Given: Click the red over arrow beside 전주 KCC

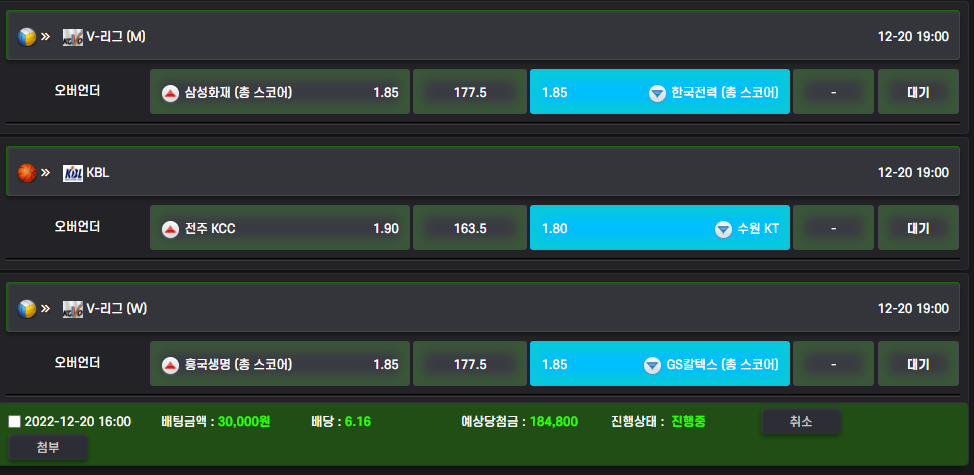Looking at the screenshot, I should point(170,229).
